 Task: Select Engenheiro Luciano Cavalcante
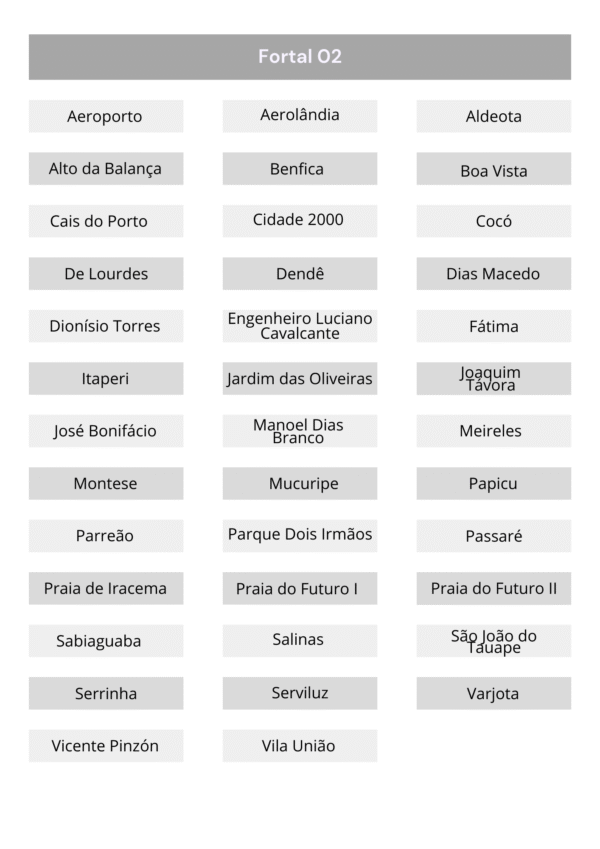[300, 326]
